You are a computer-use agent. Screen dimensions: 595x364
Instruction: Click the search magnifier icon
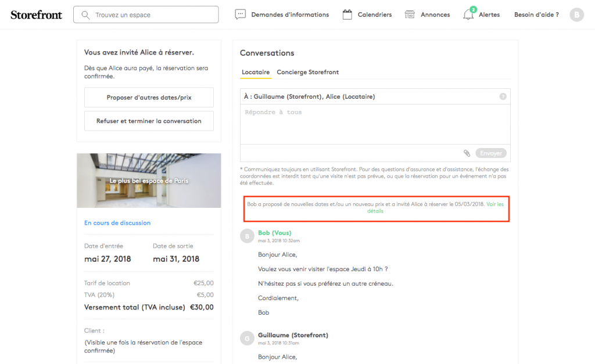86,15
